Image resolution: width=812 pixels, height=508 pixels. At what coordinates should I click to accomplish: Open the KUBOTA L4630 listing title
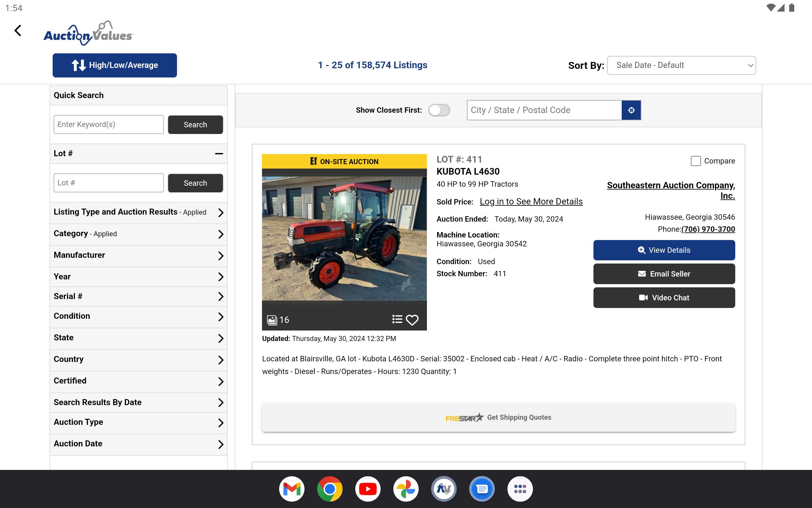(468, 172)
